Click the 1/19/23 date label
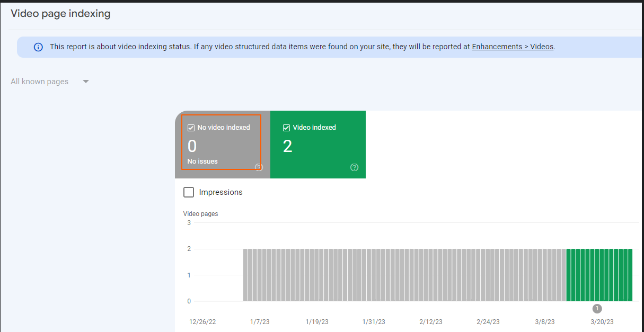 tap(316, 322)
